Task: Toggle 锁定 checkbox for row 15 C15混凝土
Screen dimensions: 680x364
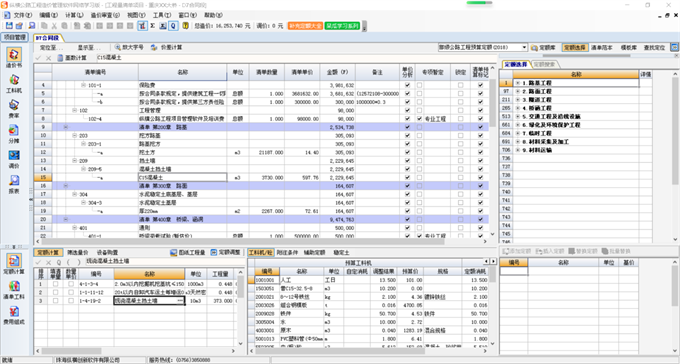Action: pyautogui.click(x=461, y=177)
